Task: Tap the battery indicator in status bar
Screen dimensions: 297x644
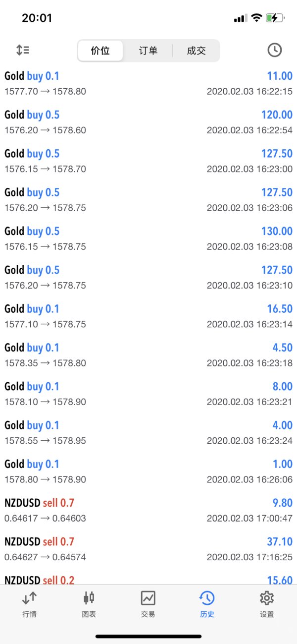Action: (275, 18)
